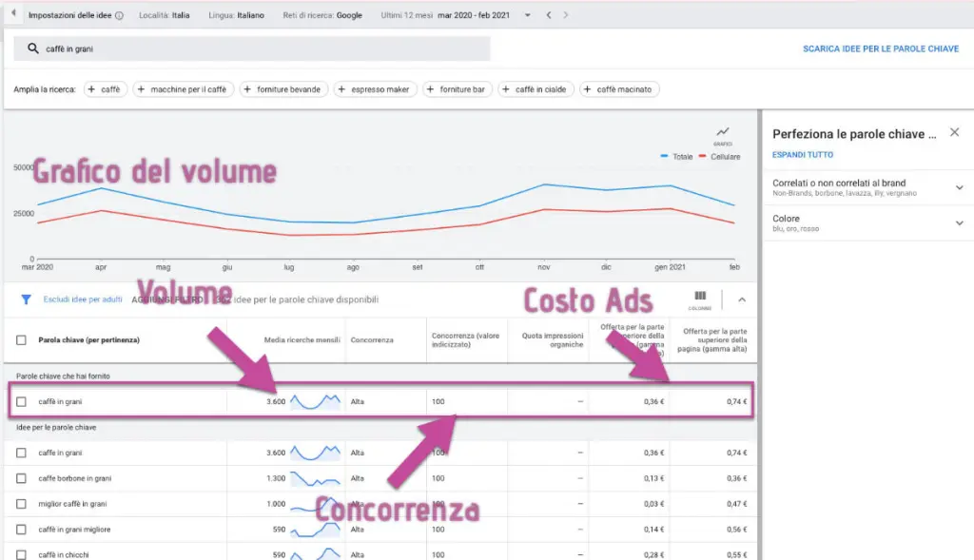Click the keyword search field

pos(252,48)
